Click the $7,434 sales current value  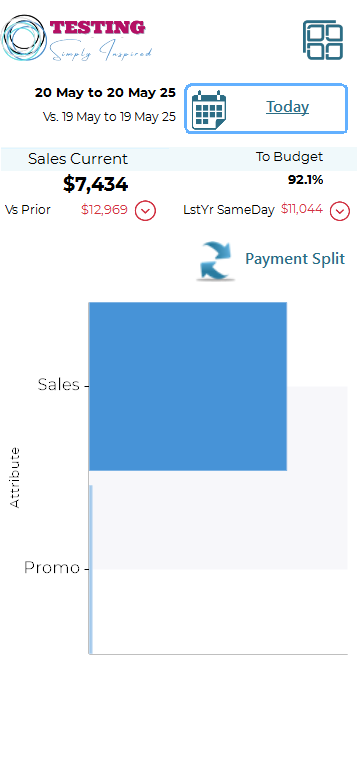(96, 184)
